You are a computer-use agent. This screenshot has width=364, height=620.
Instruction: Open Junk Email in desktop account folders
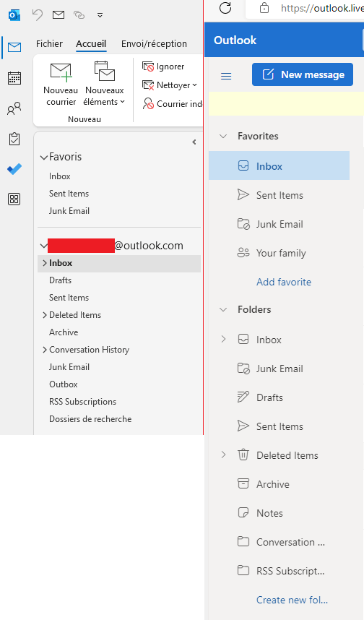69,367
